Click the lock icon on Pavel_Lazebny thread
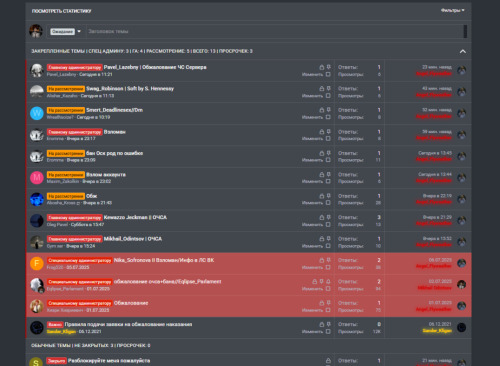Screen dimensions: 500x366 [x=321, y=67]
